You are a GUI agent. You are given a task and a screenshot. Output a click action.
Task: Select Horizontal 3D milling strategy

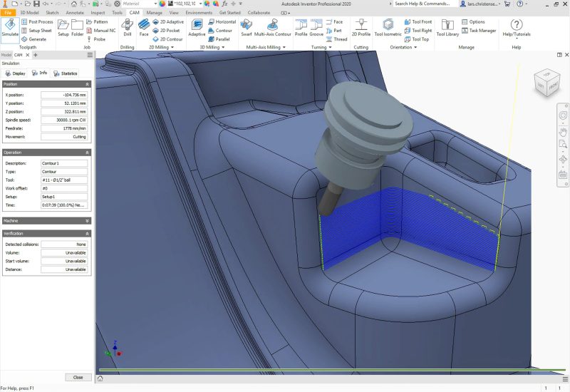222,22
